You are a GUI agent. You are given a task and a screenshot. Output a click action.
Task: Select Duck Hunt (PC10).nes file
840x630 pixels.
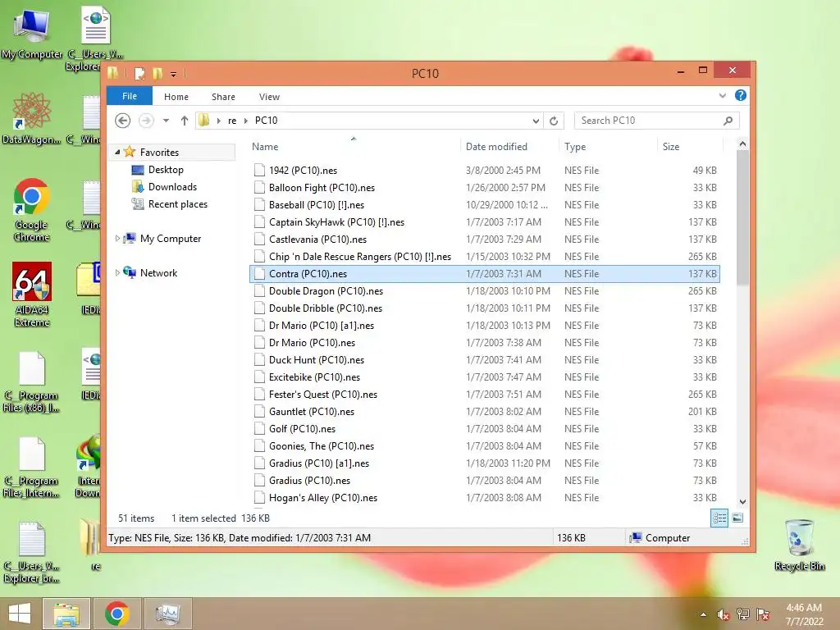[x=484, y=360]
